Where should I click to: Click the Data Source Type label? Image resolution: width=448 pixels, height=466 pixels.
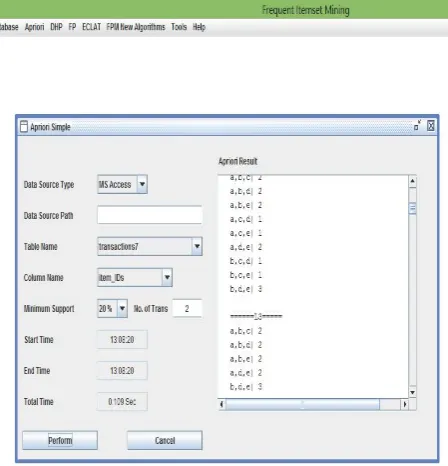49,184
